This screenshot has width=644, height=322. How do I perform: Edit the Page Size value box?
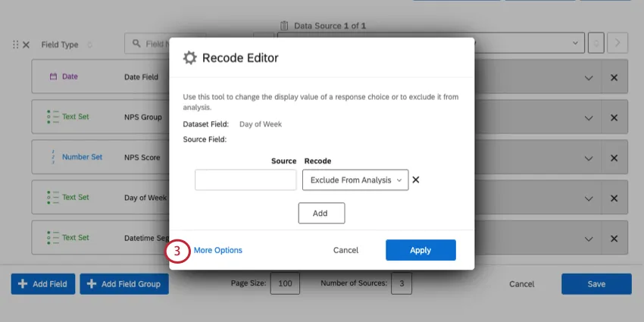pyautogui.click(x=285, y=283)
